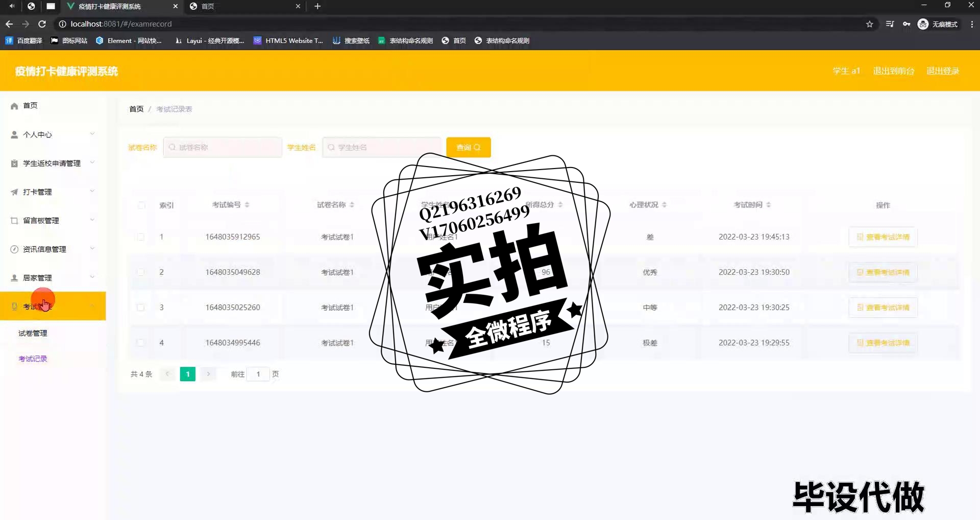Check row 3 checkbox (1648035025260)
Viewport: 980px width, 520px height.
tap(141, 307)
